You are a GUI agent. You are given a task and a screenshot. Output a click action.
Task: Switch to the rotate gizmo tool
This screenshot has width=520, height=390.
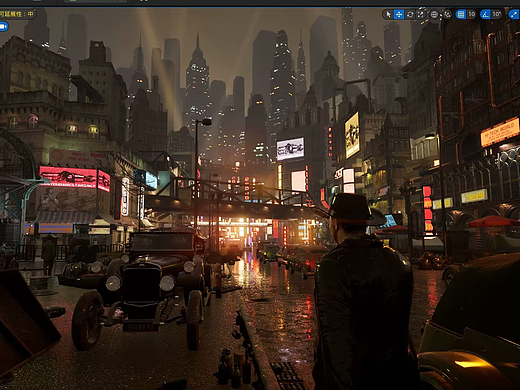tap(410, 14)
